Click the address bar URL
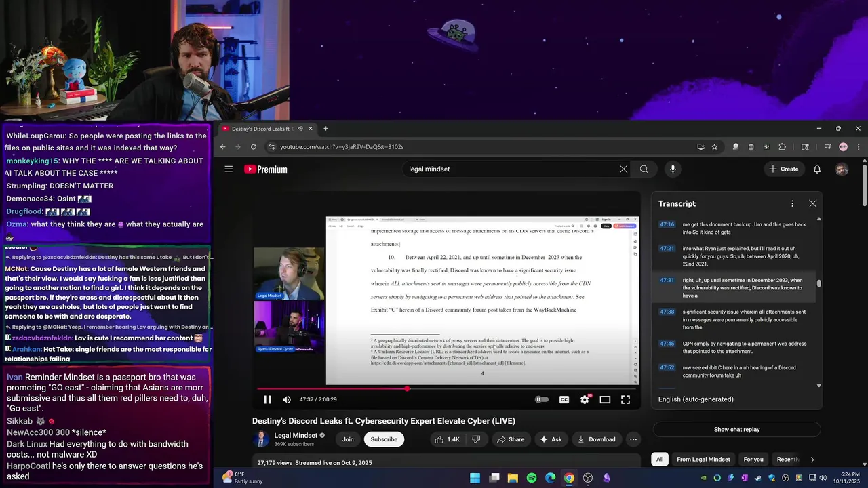 (342, 147)
